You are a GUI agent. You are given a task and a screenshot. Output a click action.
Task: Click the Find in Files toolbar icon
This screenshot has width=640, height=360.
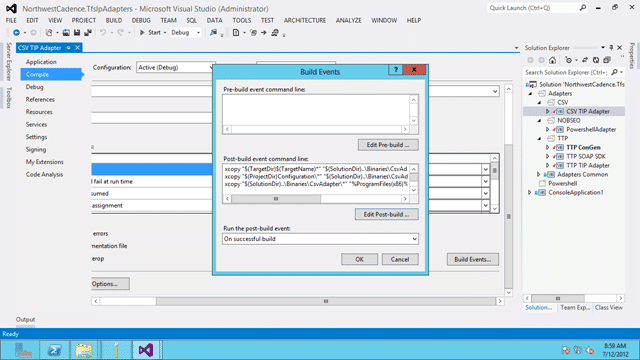[x=213, y=33]
